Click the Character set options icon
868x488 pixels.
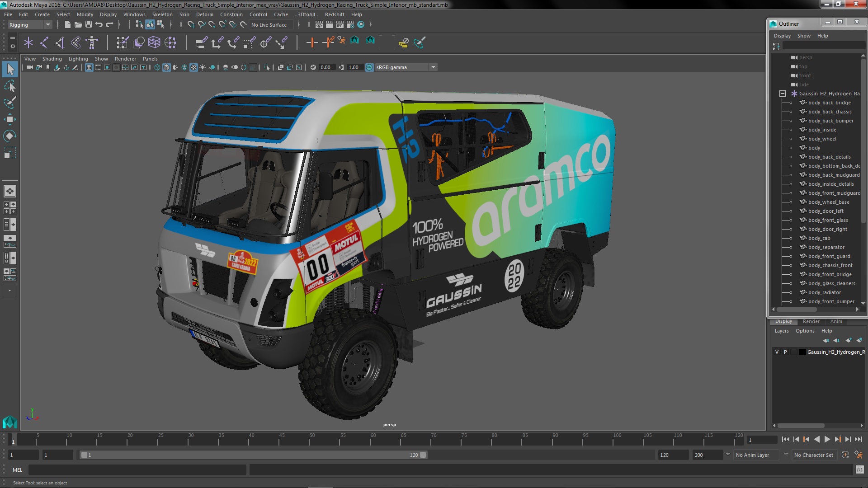859,455
